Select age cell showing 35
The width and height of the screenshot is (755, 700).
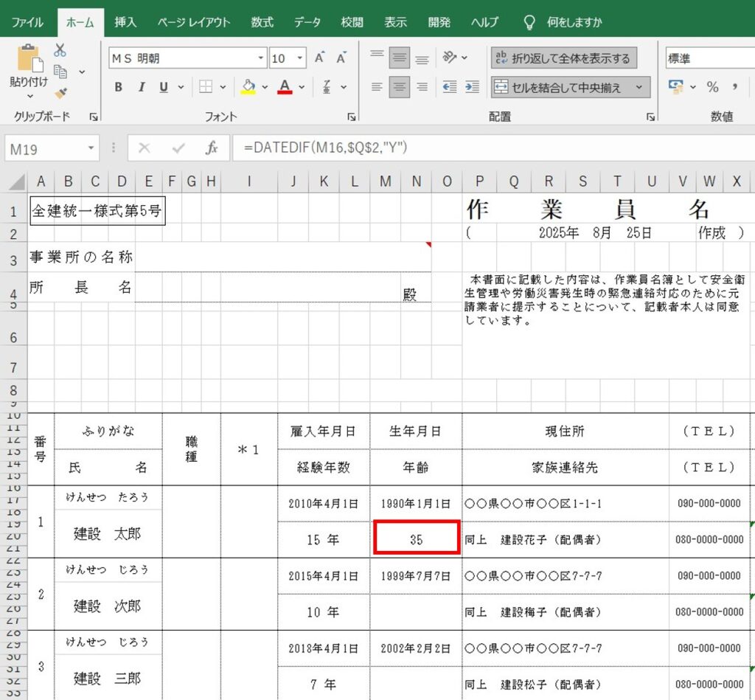pyautogui.click(x=417, y=539)
